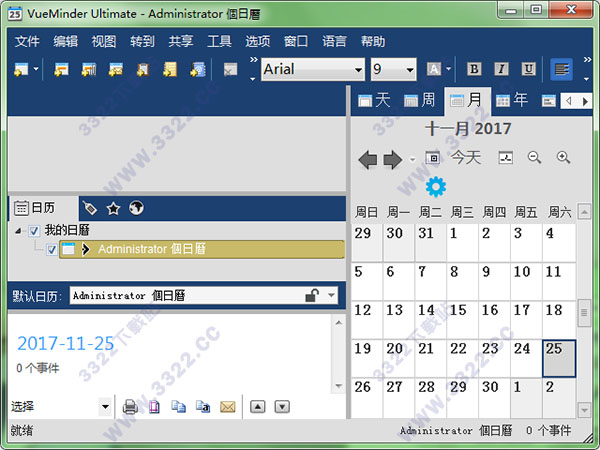
Task: Uncheck the Administrator 個日曆 calendar checkbox
Action: (x=51, y=250)
